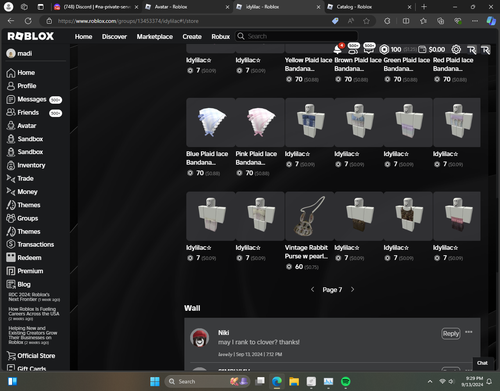Bookmark the page with the star icon
Image resolution: width=500 pixels, height=391 pixels.
[366, 21]
